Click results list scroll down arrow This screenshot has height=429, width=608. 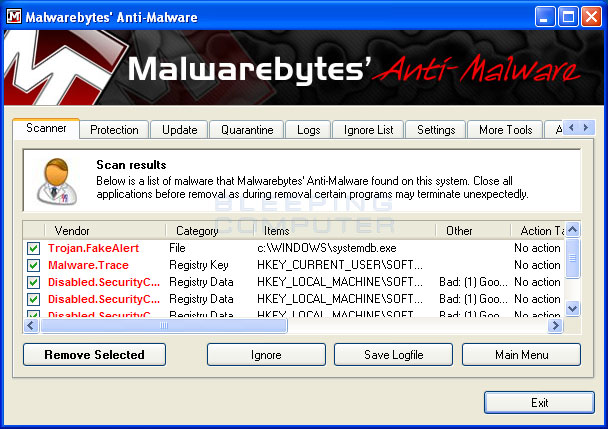[573, 309]
